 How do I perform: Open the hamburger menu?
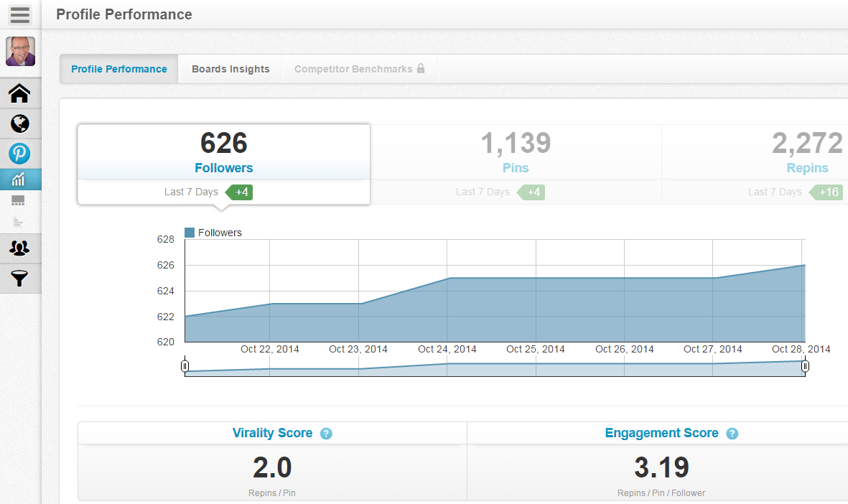coord(20,14)
